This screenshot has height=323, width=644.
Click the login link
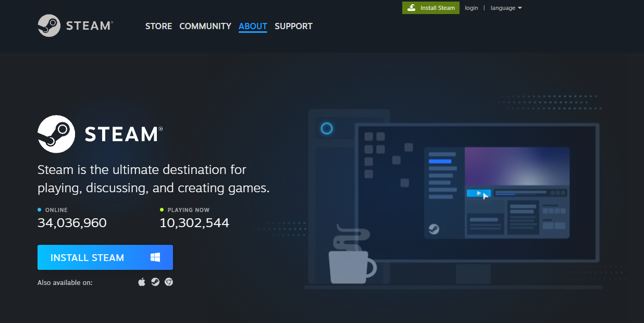click(471, 8)
